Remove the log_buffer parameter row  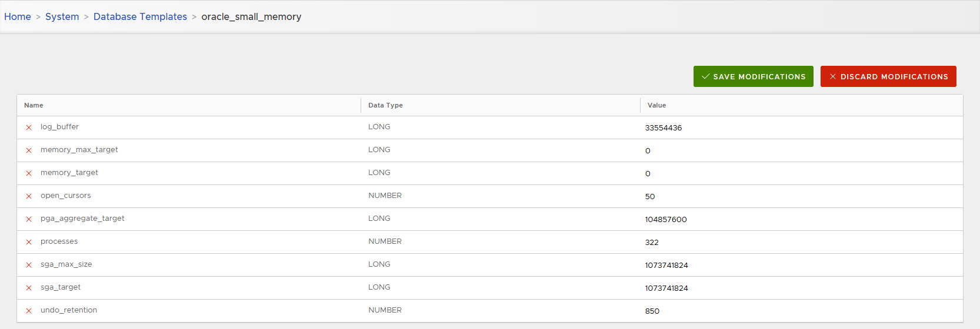click(29, 127)
